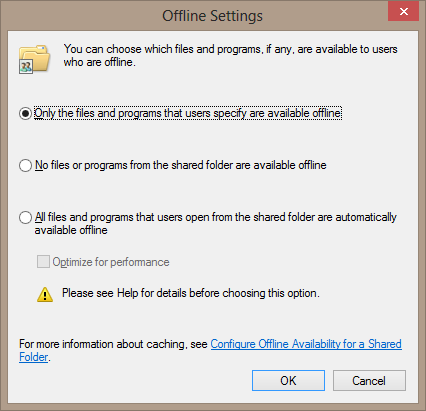Image resolution: width=426 pixels, height=411 pixels.
Task: Click the For more information about caching text
Action: [x=113, y=344]
